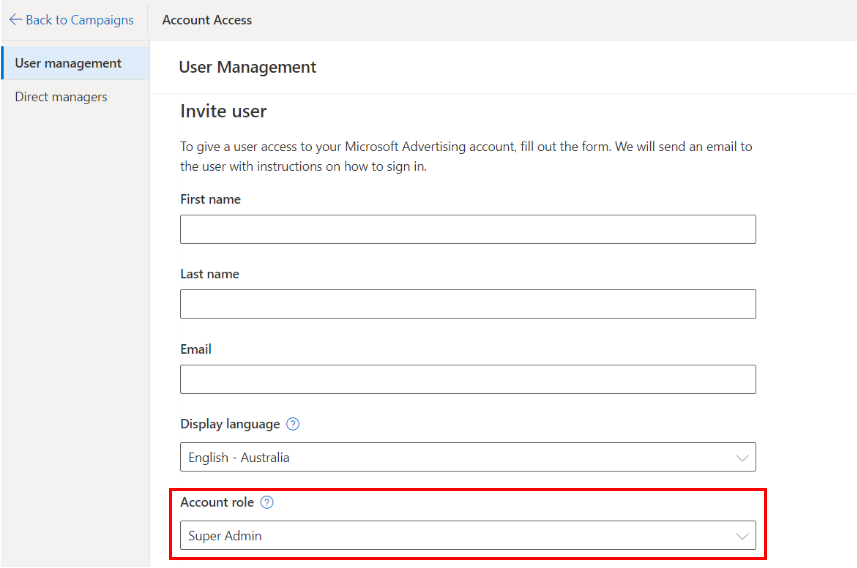Click chevron arrow in Display language box

(x=742, y=458)
